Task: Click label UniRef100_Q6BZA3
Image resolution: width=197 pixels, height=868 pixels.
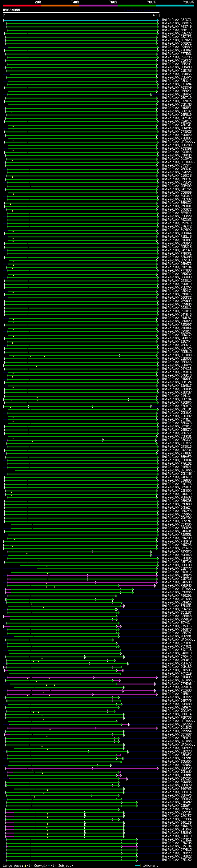Action: [x=177, y=145]
